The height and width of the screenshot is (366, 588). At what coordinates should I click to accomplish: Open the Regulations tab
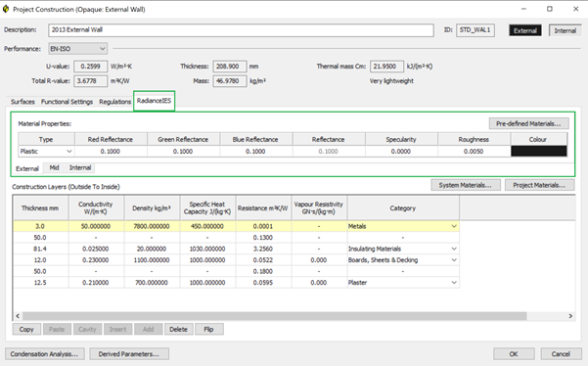pyautogui.click(x=114, y=102)
